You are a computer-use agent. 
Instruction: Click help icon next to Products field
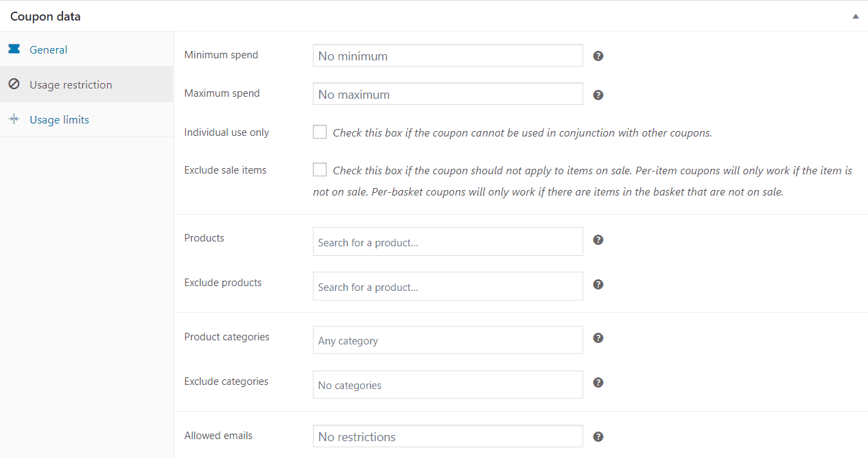(x=598, y=239)
